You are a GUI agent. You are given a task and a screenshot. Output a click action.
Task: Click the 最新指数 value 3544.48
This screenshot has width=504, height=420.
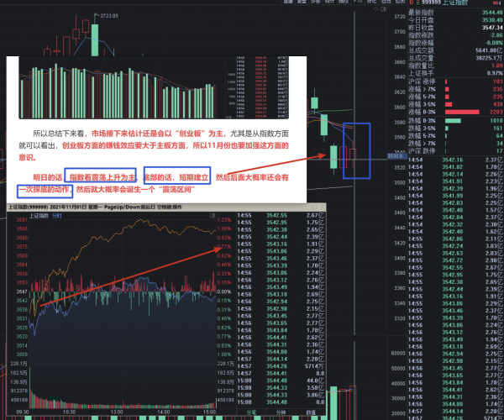pos(486,13)
